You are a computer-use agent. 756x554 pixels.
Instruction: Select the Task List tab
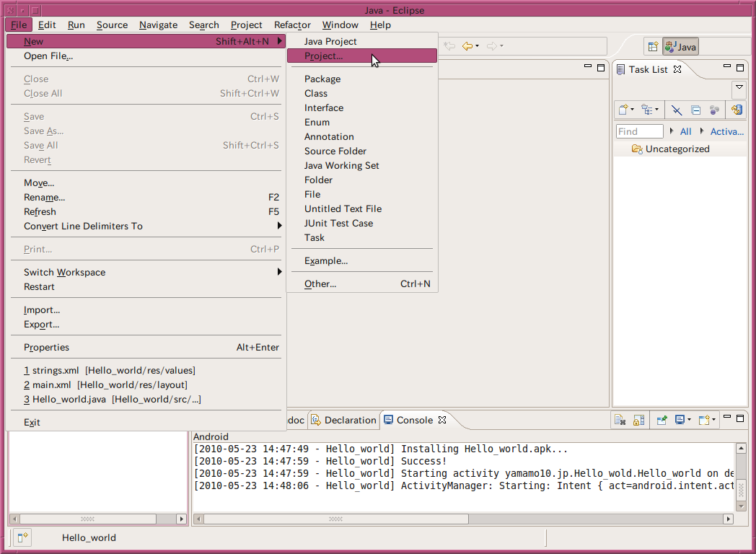[648, 69]
